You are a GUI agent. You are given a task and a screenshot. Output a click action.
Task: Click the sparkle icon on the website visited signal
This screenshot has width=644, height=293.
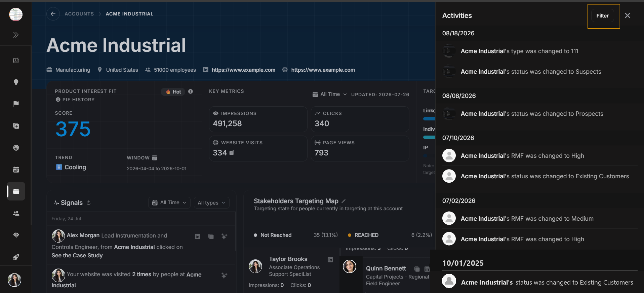pos(224,276)
